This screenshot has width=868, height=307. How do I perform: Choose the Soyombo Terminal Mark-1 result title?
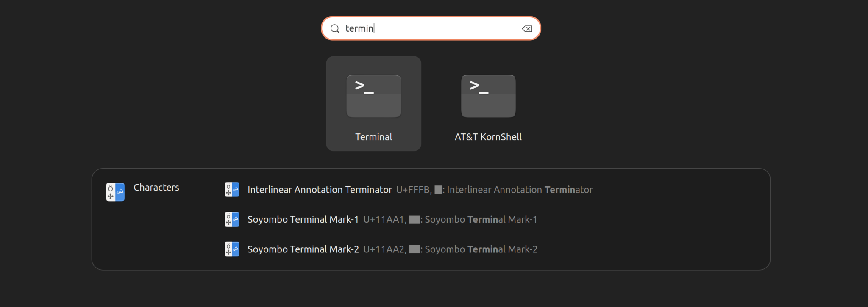[x=303, y=219]
